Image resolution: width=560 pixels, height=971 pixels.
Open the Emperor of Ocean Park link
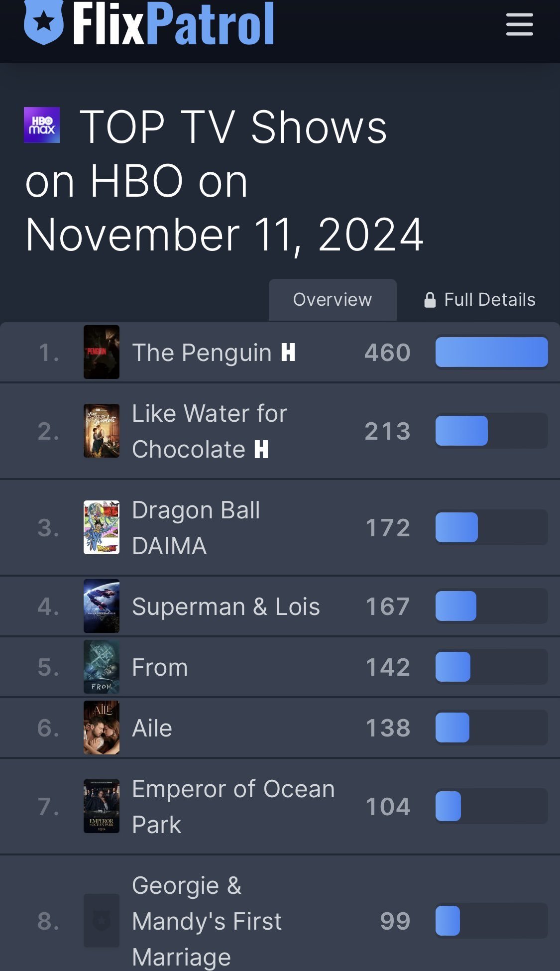click(233, 807)
